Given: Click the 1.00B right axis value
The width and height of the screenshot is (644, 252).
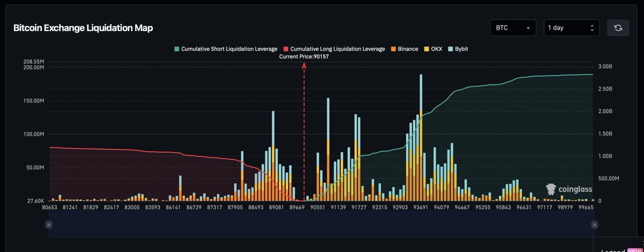Looking at the screenshot, I should pyautogui.click(x=605, y=157).
